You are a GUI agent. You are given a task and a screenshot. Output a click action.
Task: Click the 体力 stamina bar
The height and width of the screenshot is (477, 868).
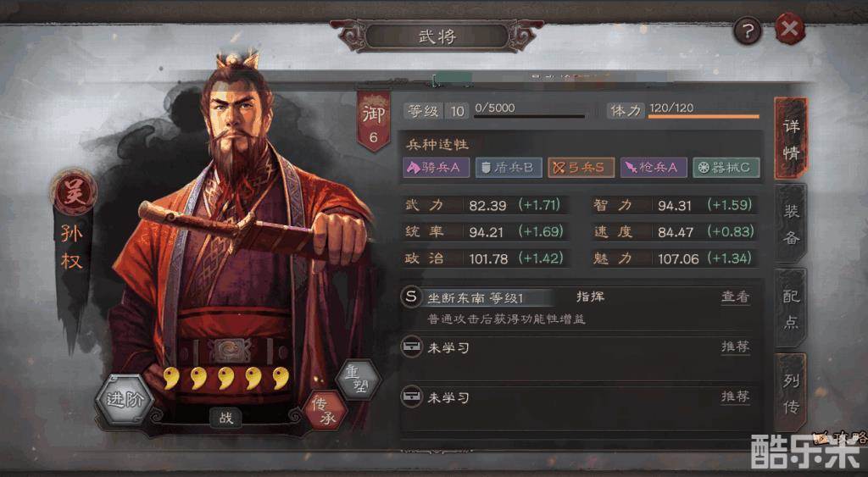(x=703, y=116)
